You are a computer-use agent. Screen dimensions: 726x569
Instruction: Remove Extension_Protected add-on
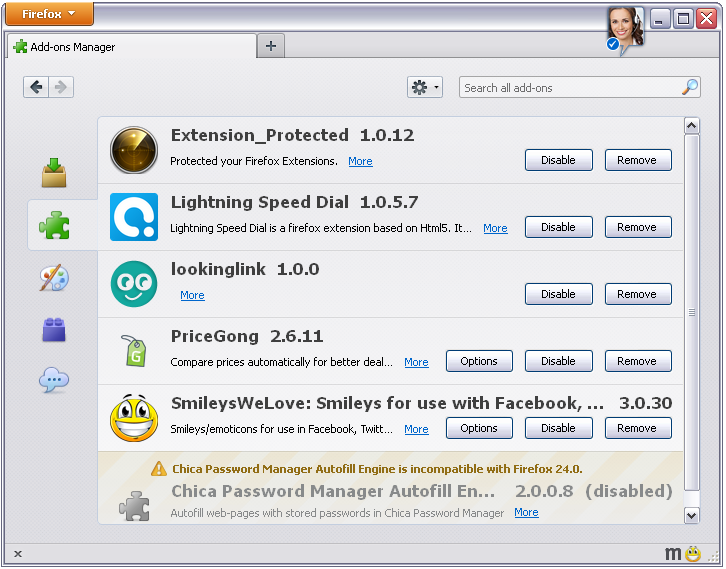coord(638,160)
